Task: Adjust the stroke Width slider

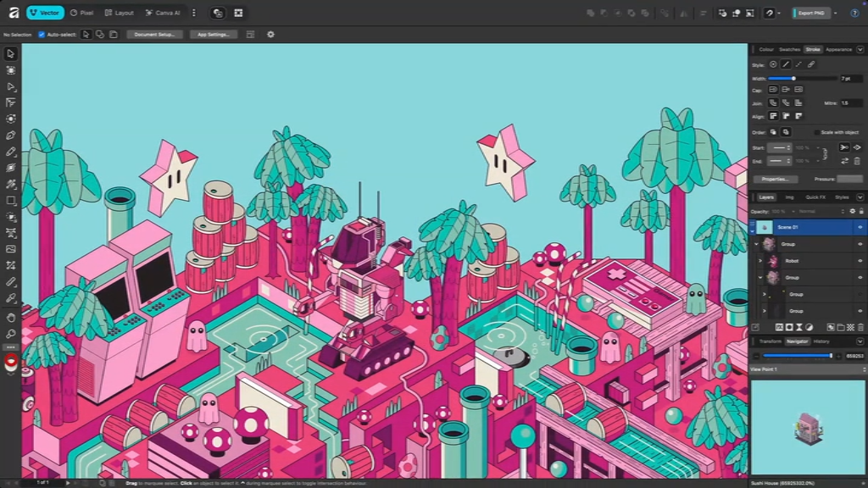Action: point(802,79)
